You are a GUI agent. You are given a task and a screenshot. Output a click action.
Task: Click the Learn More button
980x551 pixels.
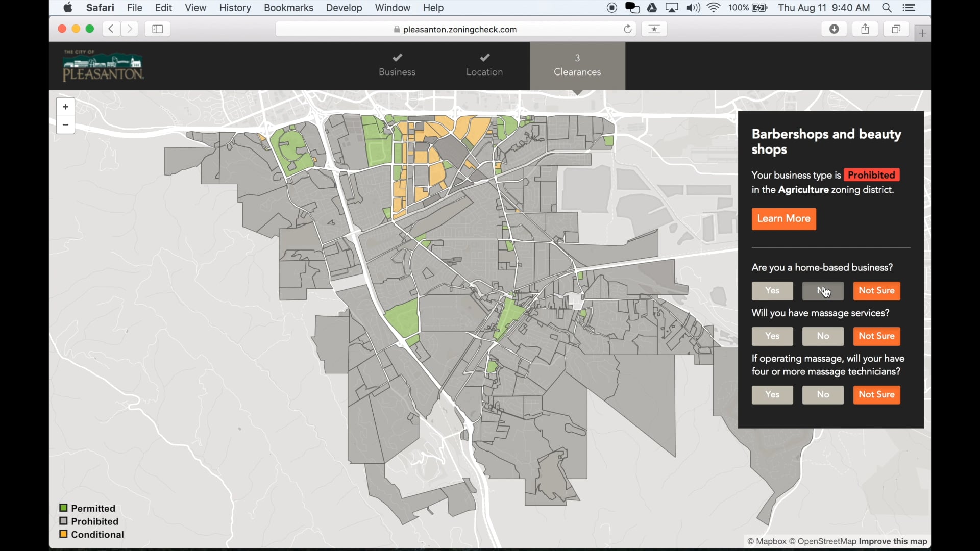point(784,219)
